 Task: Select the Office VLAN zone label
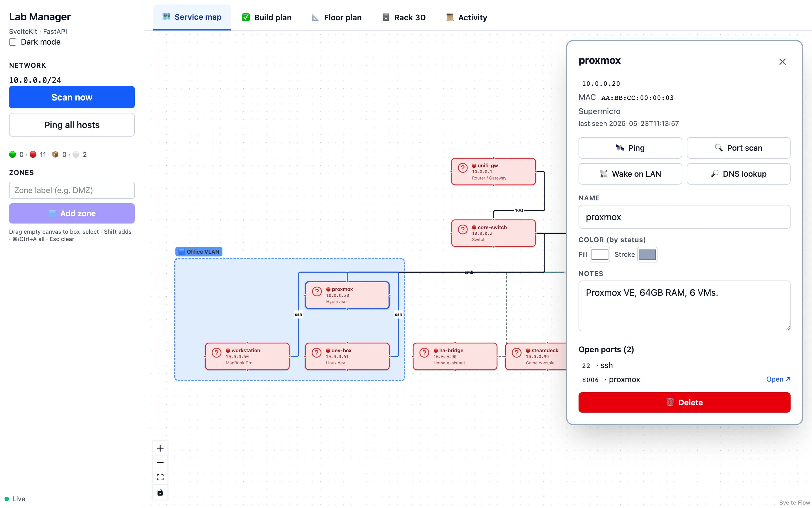199,252
